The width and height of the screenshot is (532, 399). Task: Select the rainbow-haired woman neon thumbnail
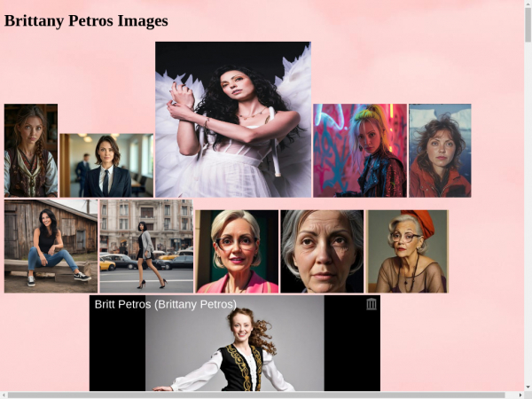click(x=360, y=151)
